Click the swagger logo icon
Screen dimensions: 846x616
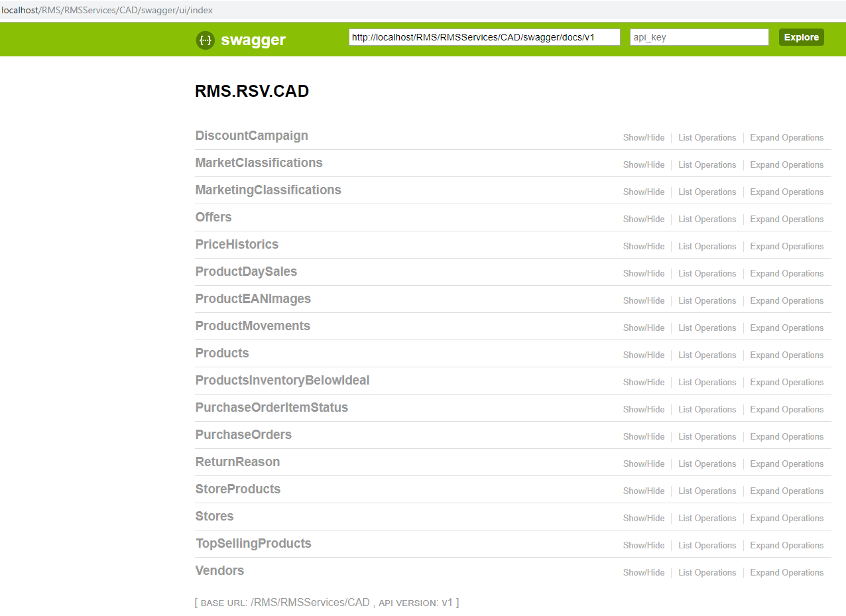pyautogui.click(x=206, y=40)
